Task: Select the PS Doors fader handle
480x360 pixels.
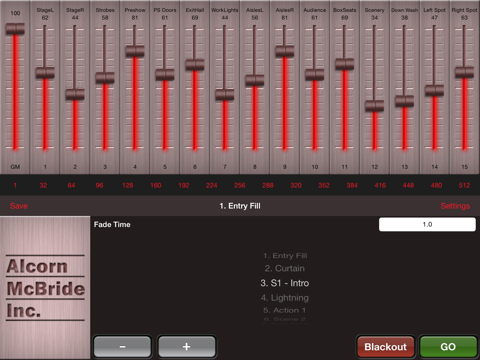Action: (x=165, y=75)
